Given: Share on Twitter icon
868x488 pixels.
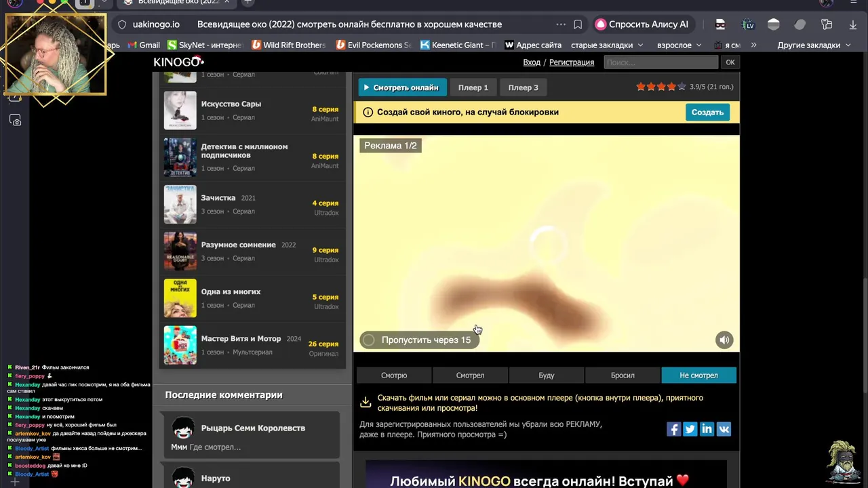Looking at the screenshot, I should click(690, 429).
